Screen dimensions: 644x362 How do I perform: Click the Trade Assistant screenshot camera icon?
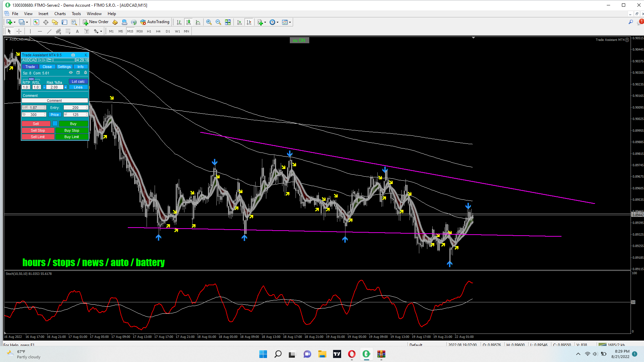click(x=73, y=55)
